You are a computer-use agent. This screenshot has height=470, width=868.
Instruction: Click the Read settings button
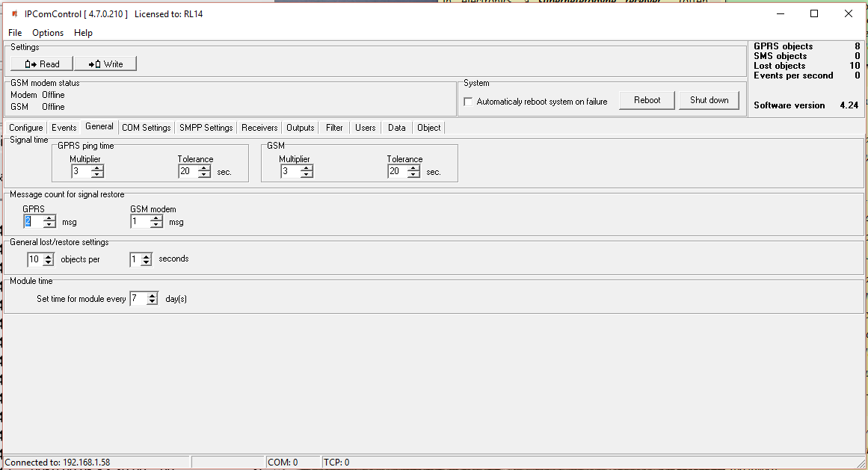pyautogui.click(x=42, y=64)
